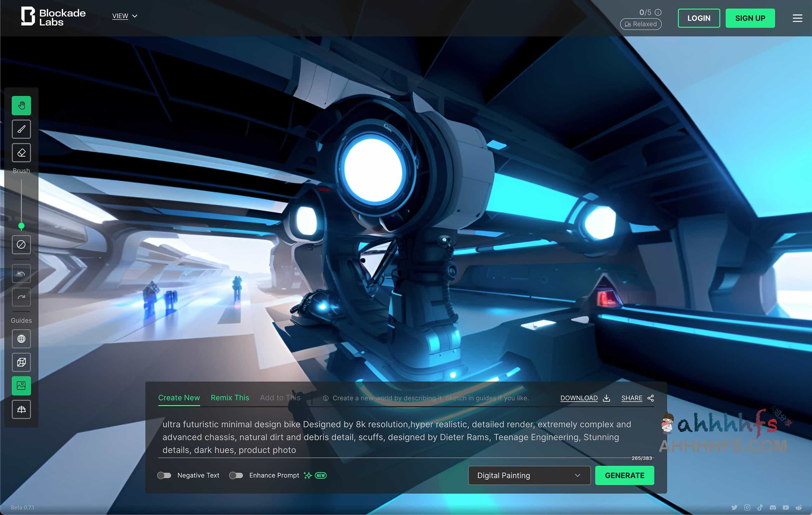Click the Beta 0.7.1 version label

pyautogui.click(x=22, y=508)
